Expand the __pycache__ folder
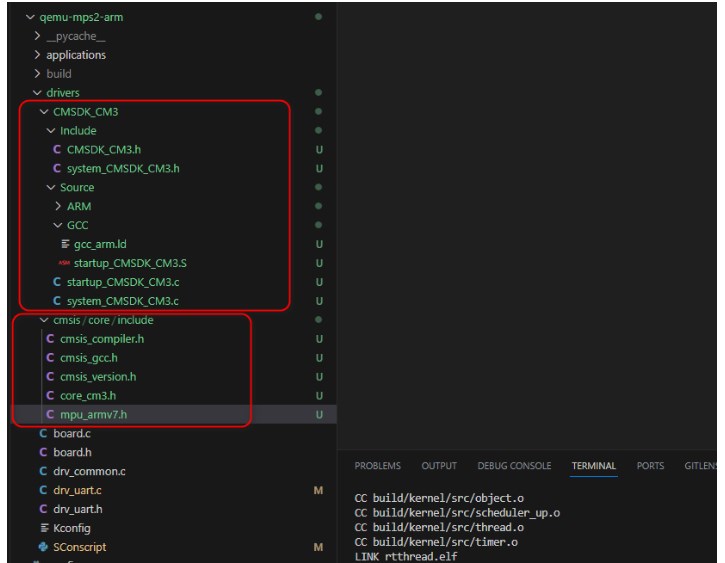The width and height of the screenshot is (725, 563). (37, 36)
